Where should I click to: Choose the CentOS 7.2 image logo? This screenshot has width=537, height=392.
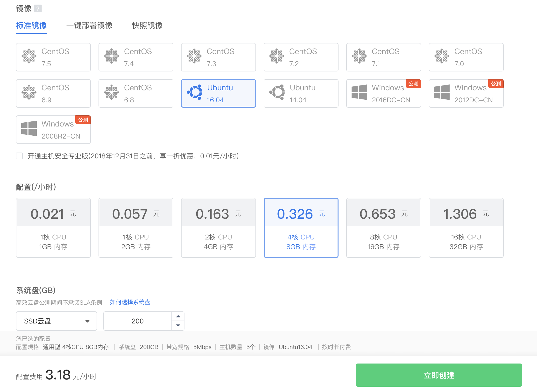click(277, 56)
